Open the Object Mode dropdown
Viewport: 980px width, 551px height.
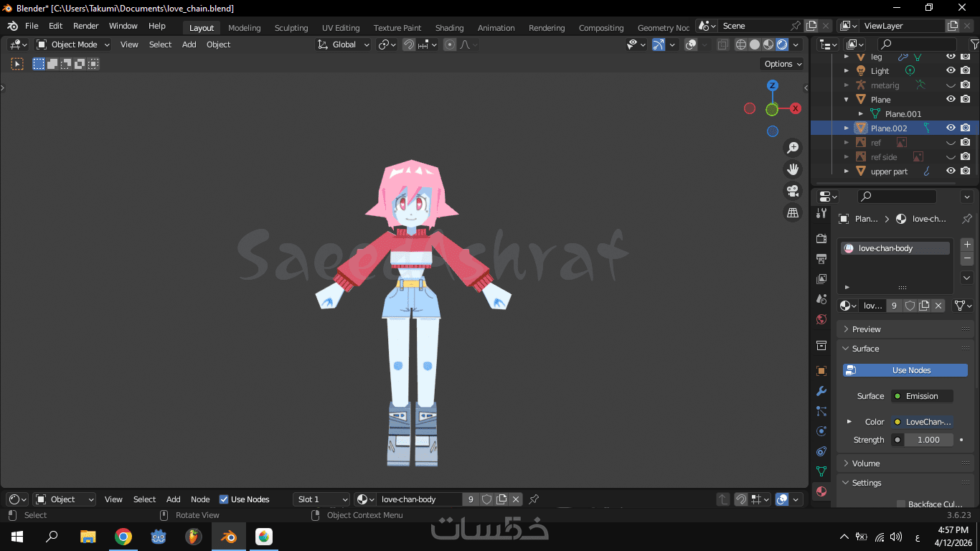73,44
